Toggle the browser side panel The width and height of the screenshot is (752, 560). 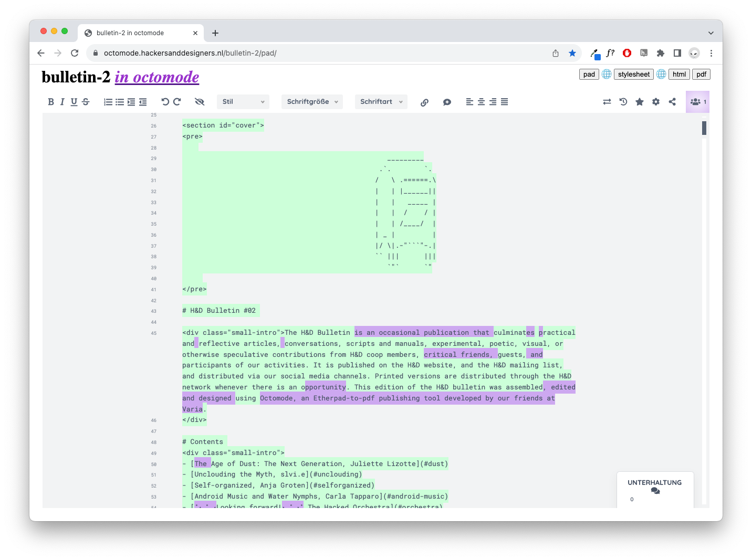pos(677,53)
